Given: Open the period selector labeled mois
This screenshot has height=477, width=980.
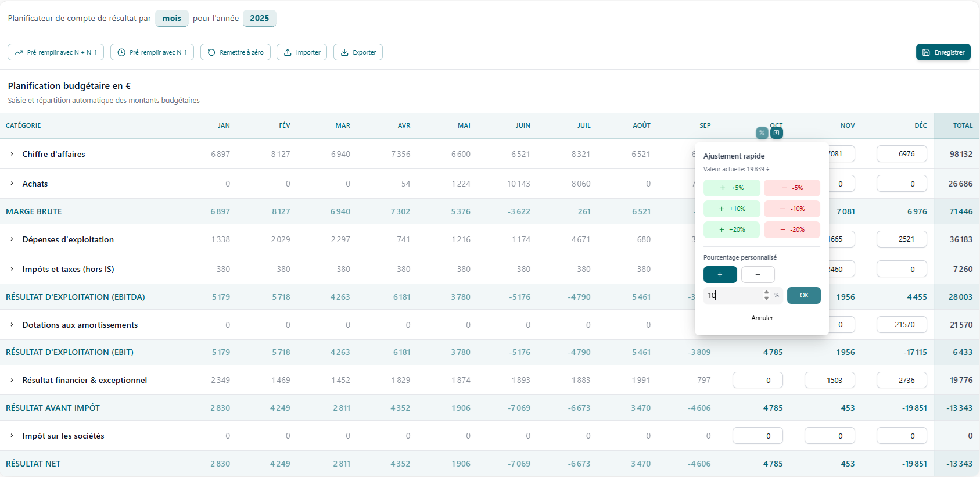Looking at the screenshot, I should click(171, 19).
